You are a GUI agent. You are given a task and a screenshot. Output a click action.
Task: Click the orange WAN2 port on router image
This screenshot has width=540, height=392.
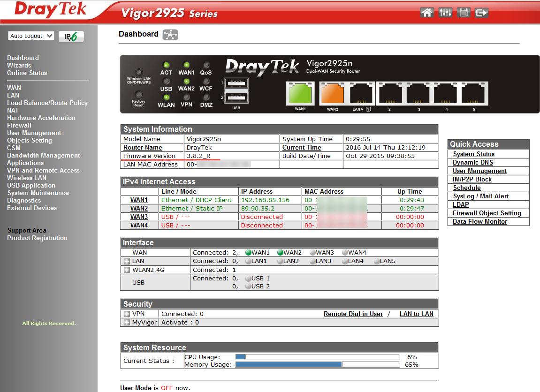pos(332,93)
